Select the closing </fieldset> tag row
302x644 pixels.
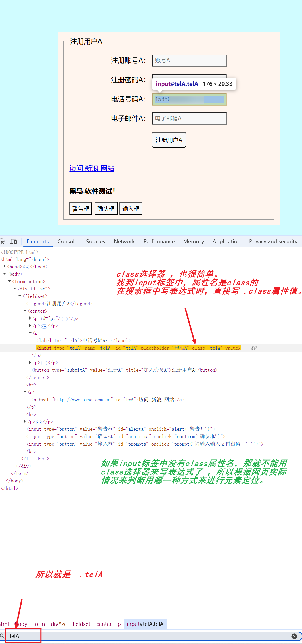pyautogui.click(x=35, y=459)
